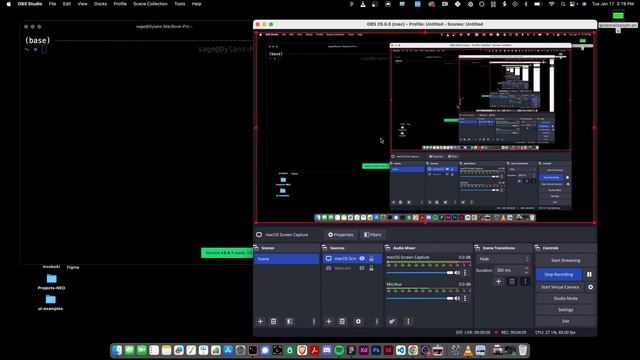This screenshot has width=640, height=360.
Task: Open the File menu
Action: coord(52,4)
